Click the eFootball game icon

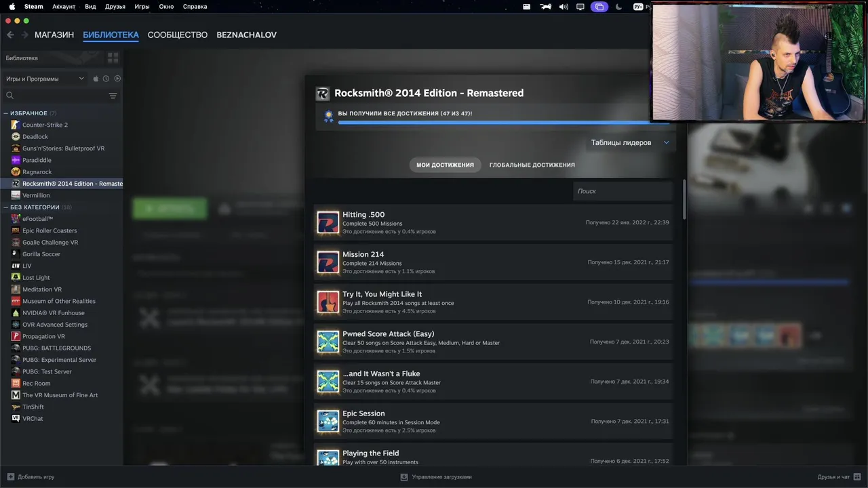[16, 219]
